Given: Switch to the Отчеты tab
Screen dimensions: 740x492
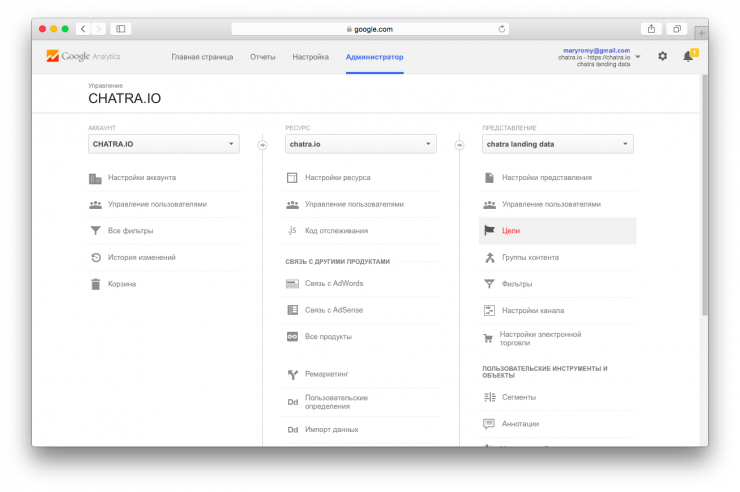Looking at the screenshot, I should click(x=263, y=57).
